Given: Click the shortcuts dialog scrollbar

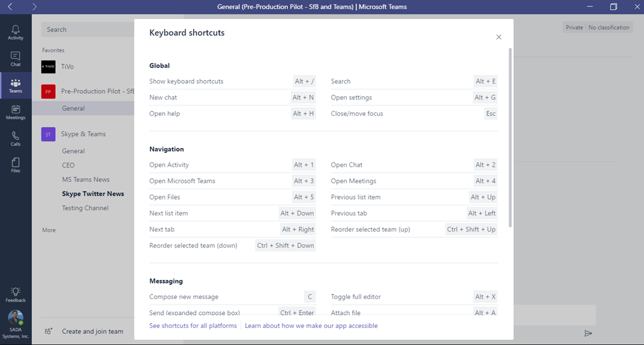Looking at the screenshot, I should tap(511, 138).
